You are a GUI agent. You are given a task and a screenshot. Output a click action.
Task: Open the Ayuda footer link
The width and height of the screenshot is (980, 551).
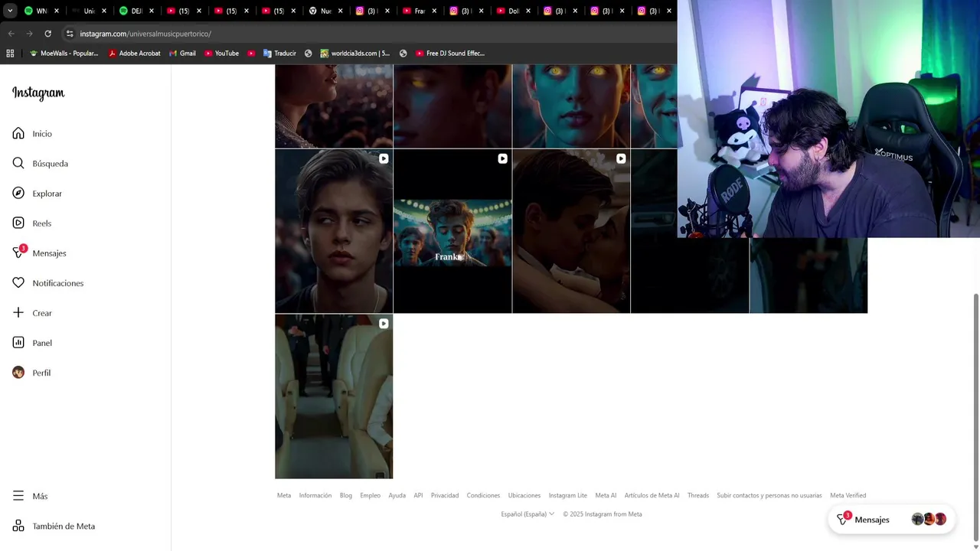pos(397,495)
